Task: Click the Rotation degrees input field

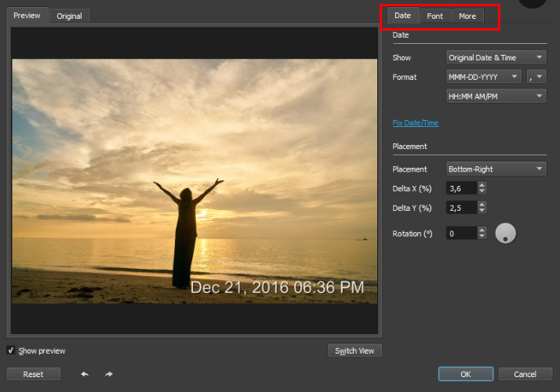Action: (462, 233)
